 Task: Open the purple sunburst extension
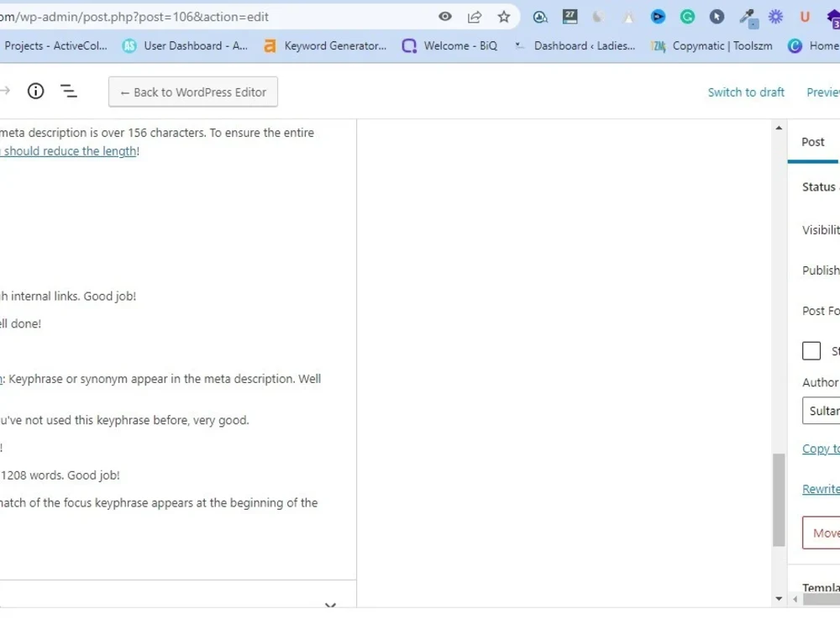775,17
